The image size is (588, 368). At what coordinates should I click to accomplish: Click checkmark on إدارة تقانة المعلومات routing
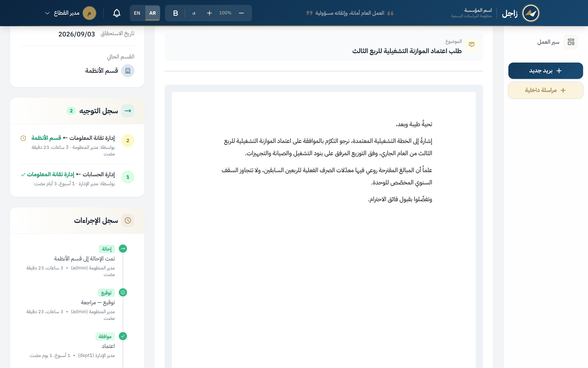point(23,175)
